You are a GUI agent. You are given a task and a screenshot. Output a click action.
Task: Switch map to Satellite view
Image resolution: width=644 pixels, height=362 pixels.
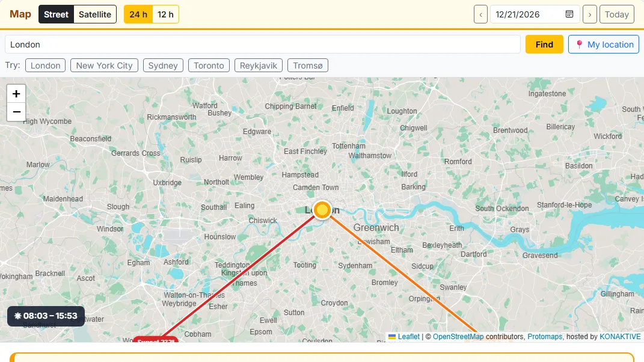(x=95, y=14)
